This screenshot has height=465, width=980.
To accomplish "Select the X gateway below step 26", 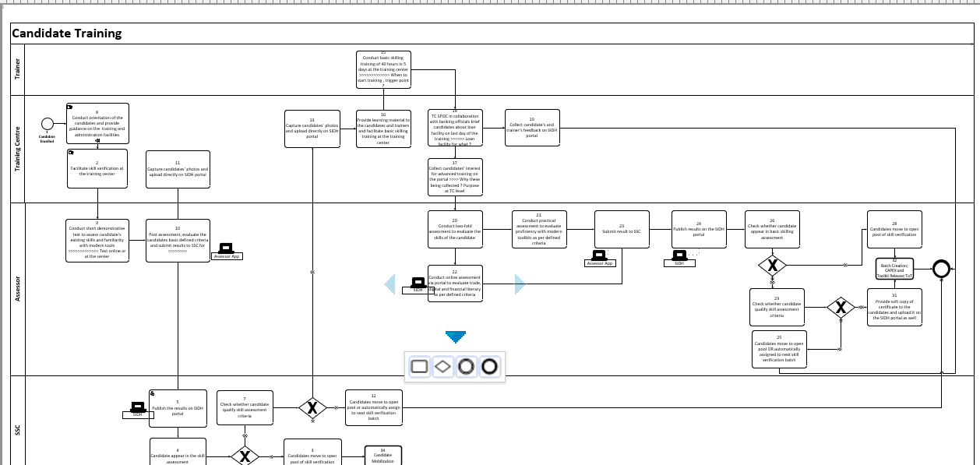I will coord(772,266).
